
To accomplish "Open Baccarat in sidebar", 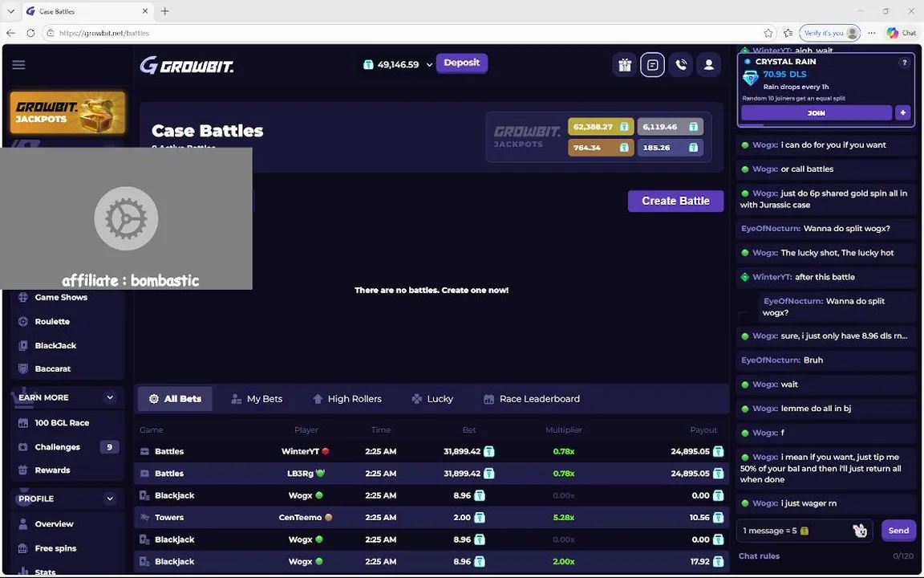I will pyautogui.click(x=52, y=368).
